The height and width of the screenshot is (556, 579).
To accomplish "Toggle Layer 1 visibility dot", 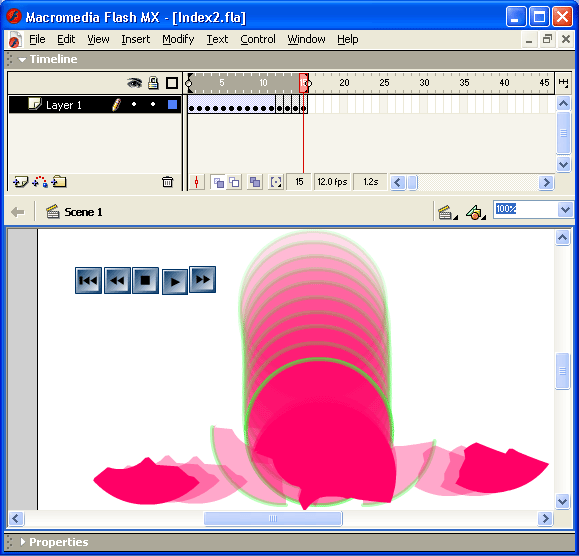I will (x=134, y=104).
